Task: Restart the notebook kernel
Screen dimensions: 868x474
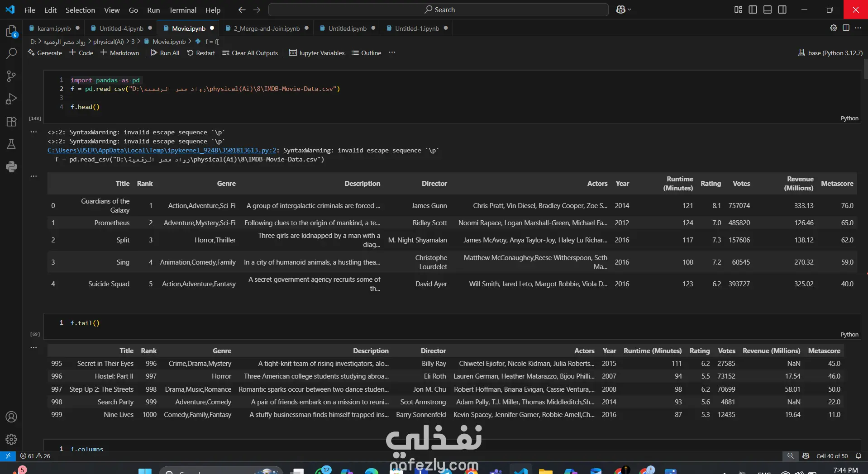Action: pyautogui.click(x=201, y=53)
